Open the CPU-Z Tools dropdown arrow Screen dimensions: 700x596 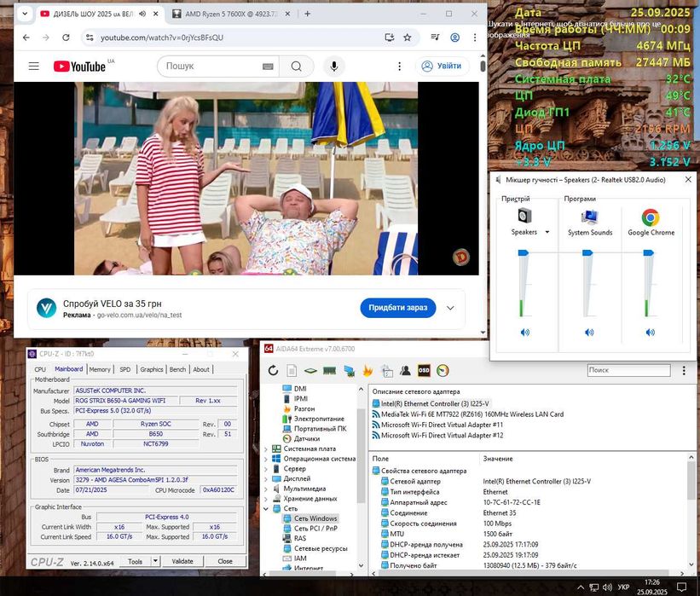[155, 561]
